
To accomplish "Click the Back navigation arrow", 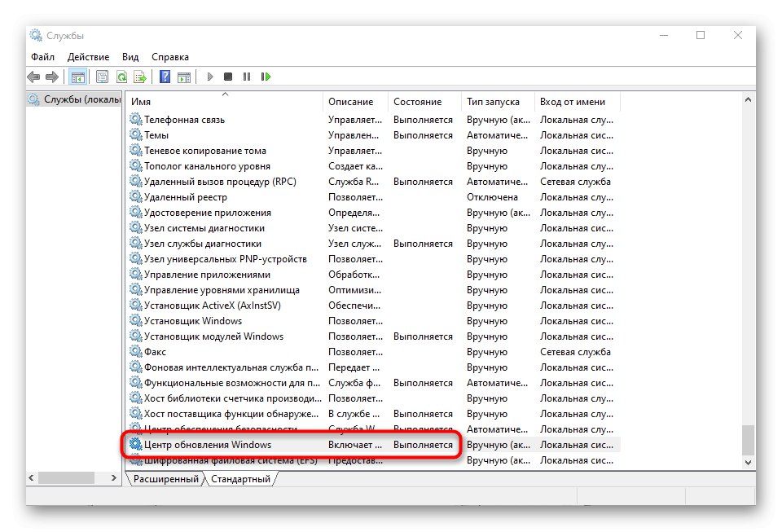I will [x=33, y=77].
